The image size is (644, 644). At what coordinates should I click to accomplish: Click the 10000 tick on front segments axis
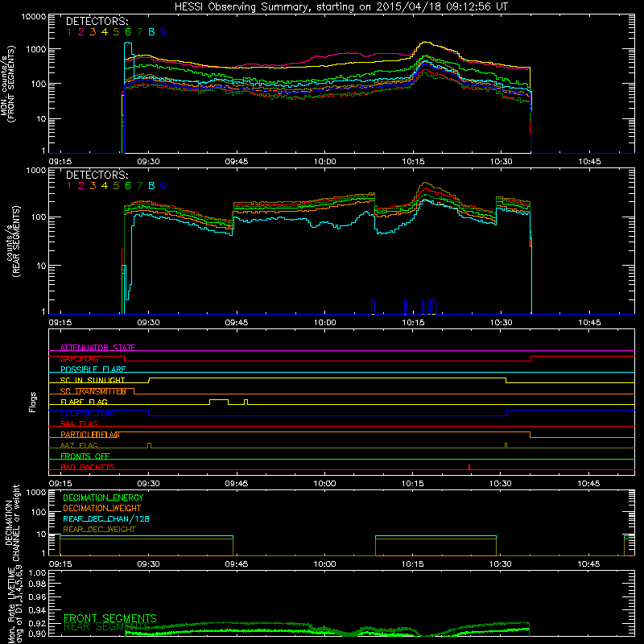click(x=34, y=17)
